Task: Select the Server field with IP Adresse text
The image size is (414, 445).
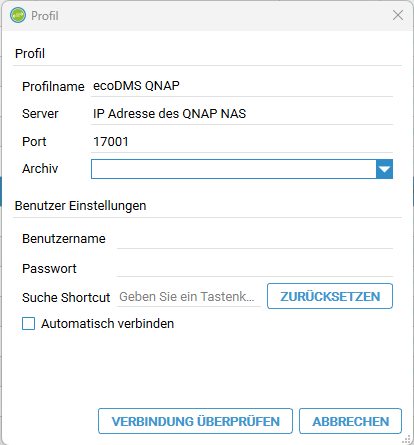Action: point(242,114)
